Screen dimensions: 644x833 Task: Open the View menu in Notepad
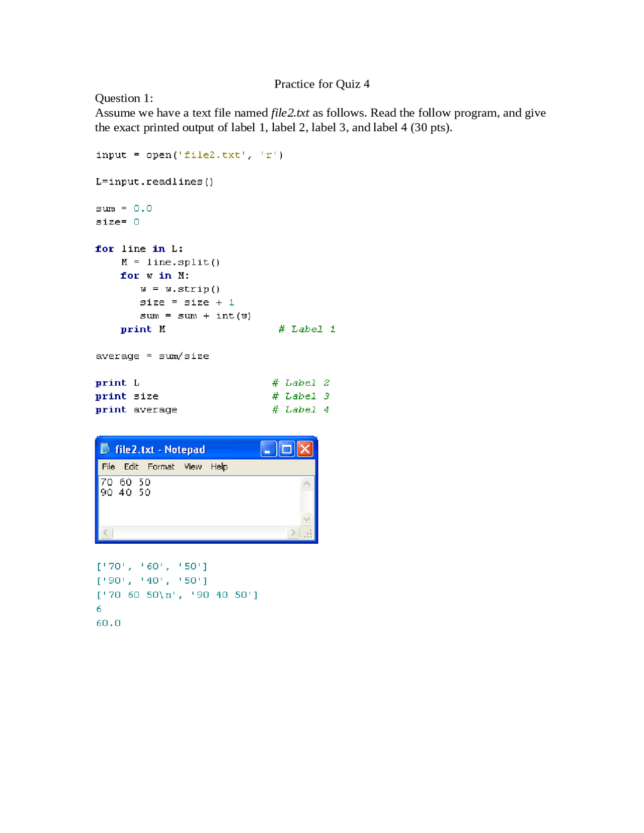click(x=193, y=466)
